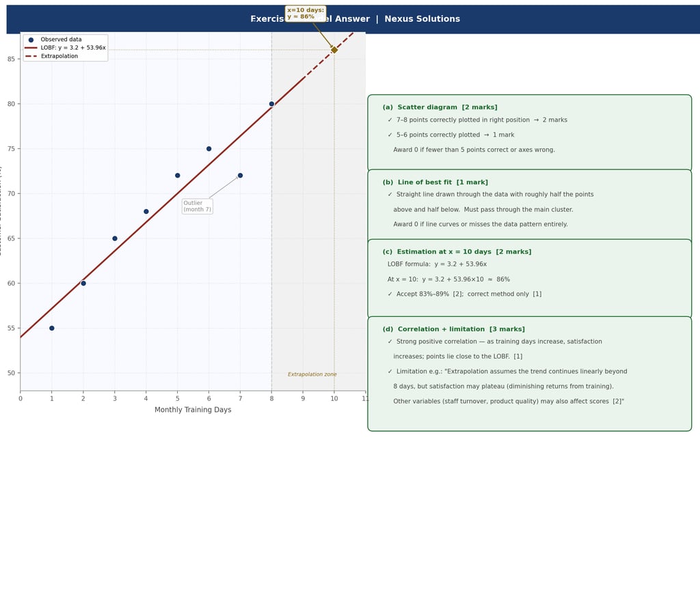Screen dimensions: 700x608
Task: Click the 'Extrapolation zone' label
Action: 312,374
